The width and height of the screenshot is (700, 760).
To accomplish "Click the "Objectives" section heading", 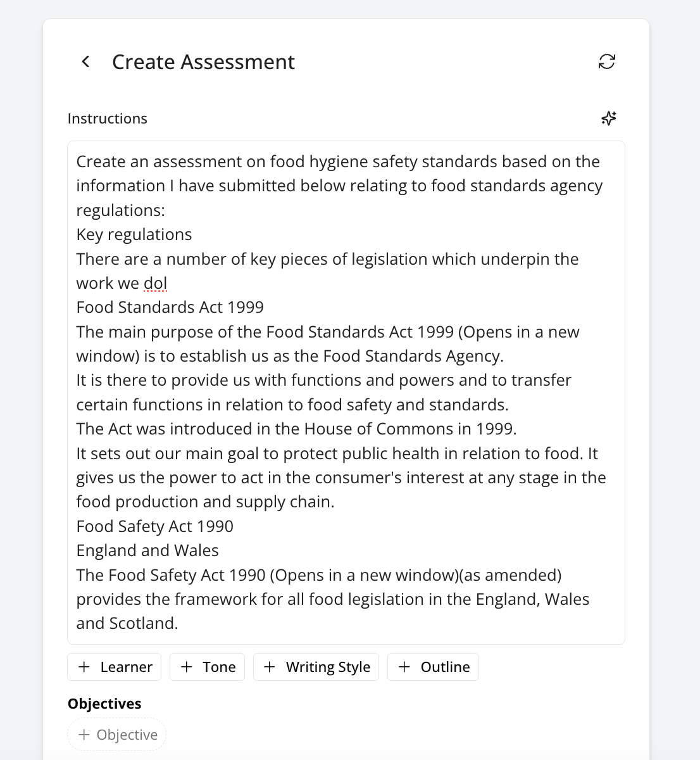I will click(104, 704).
